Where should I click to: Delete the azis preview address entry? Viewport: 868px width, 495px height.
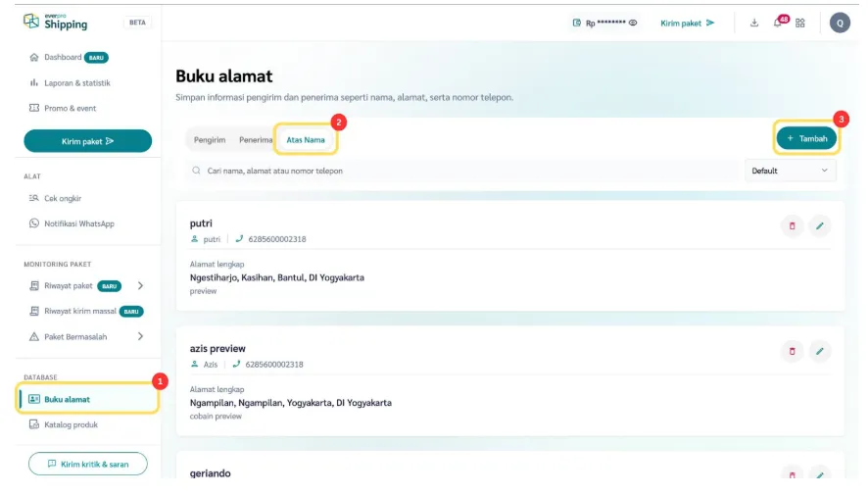792,351
